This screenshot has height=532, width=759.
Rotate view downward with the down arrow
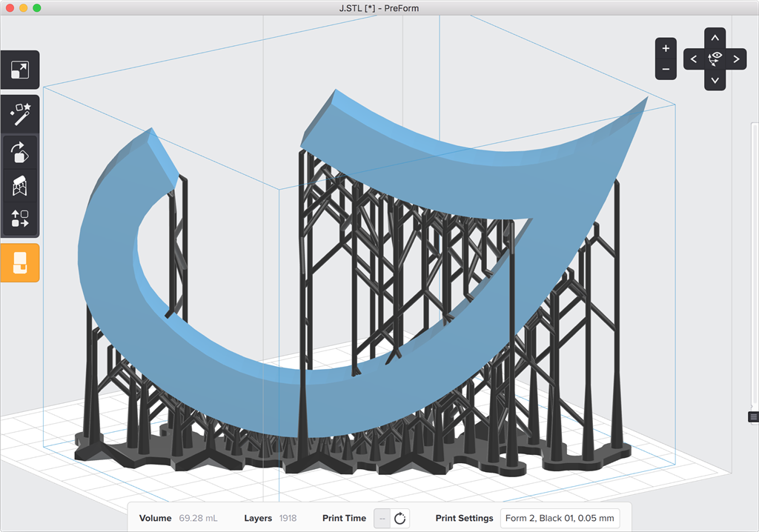715,80
